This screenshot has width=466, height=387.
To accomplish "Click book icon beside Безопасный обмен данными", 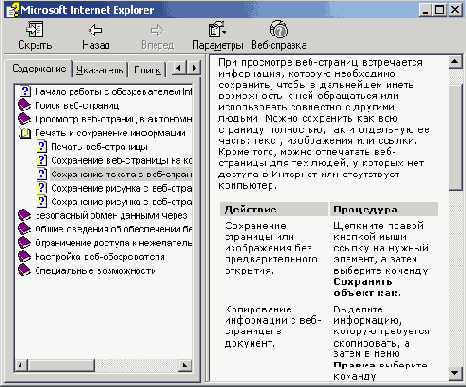I will click(24, 215).
